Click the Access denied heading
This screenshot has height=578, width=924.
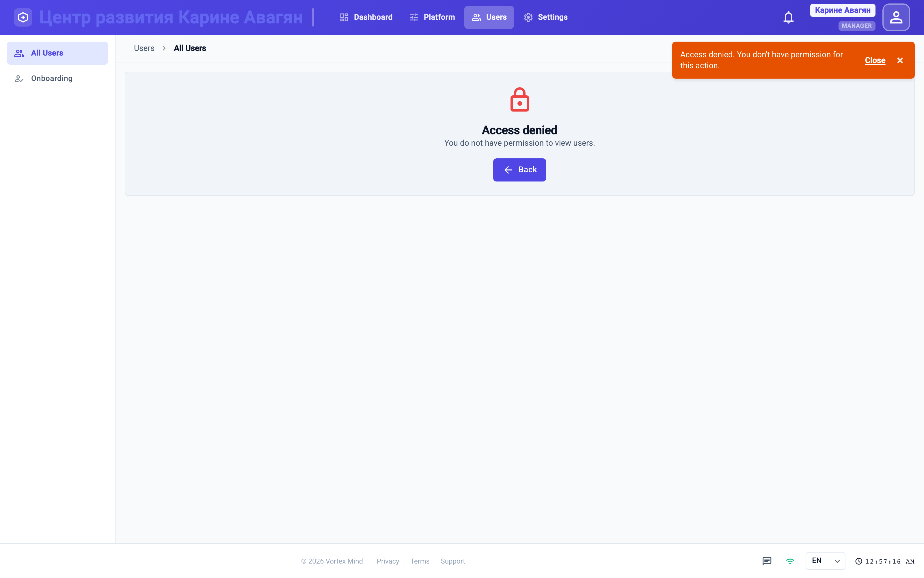pos(519,130)
